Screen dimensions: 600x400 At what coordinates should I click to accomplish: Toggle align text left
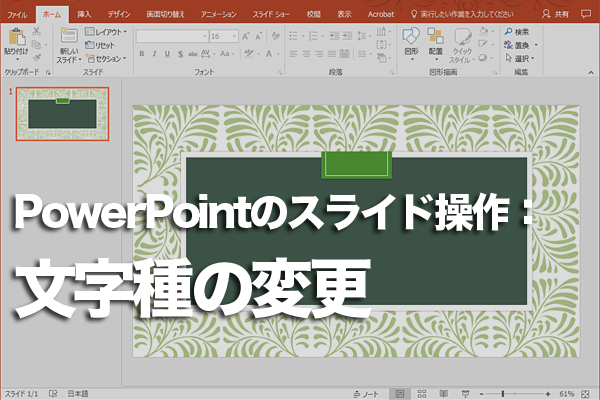293,54
